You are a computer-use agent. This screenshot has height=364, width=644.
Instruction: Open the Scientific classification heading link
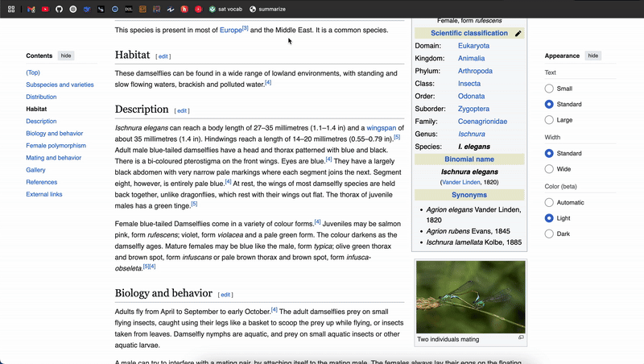click(x=469, y=33)
